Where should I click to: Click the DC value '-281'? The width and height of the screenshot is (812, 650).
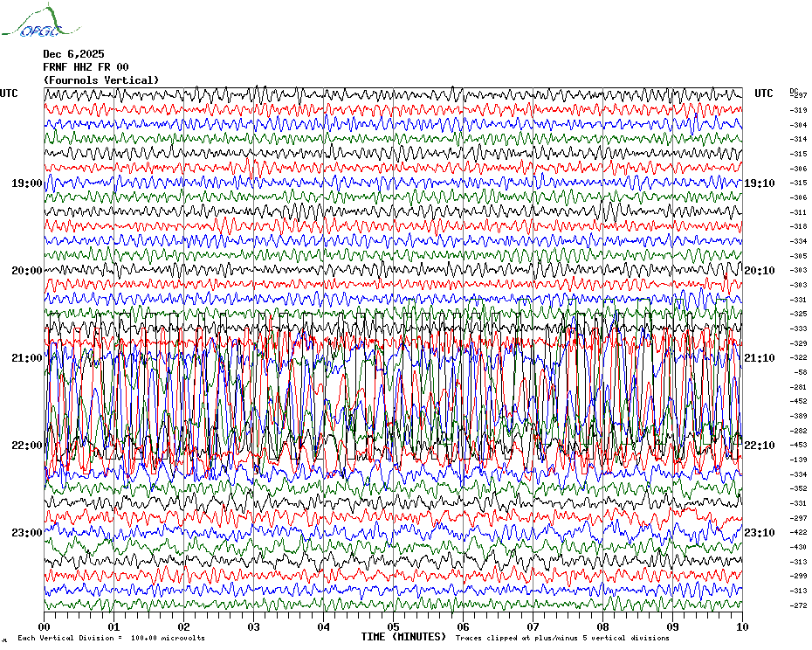[799, 387]
